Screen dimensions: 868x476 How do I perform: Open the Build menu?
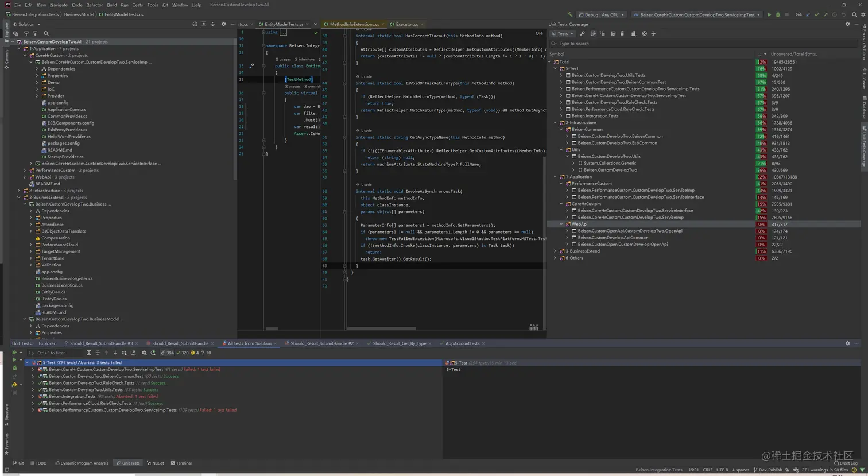coord(111,5)
